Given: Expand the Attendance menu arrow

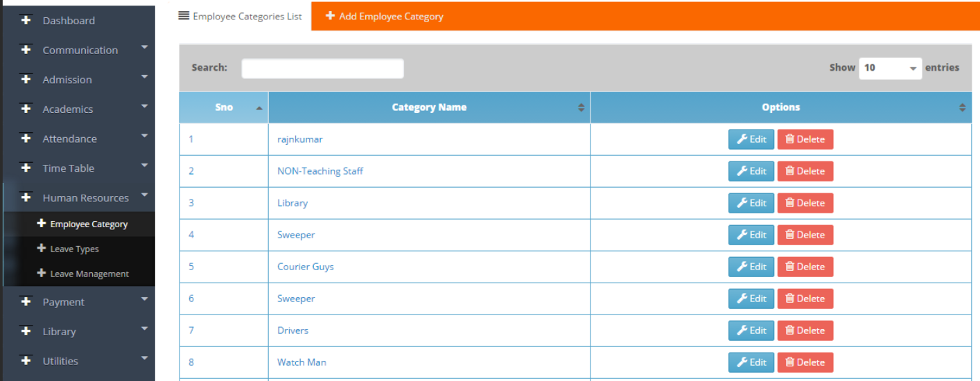Looking at the screenshot, I should [144, 136].
